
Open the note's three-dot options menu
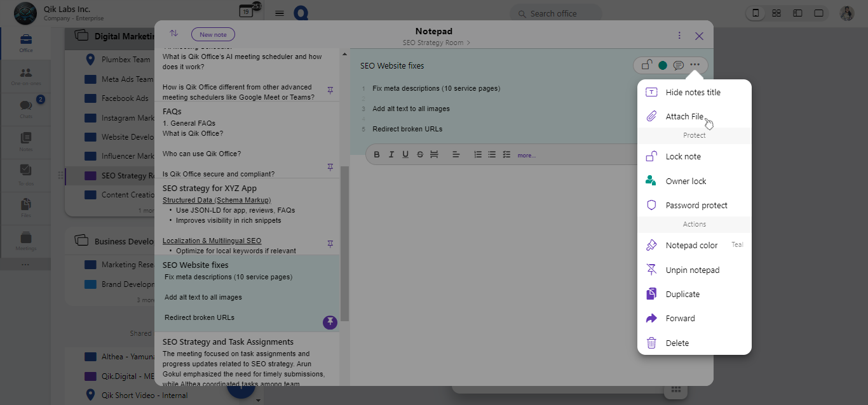(695, 65)
